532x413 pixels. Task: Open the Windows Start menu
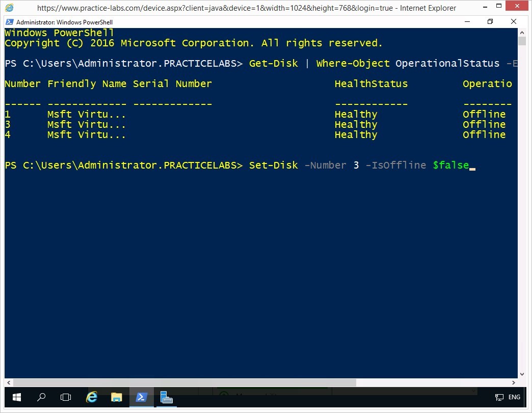[x=16, y=397]
